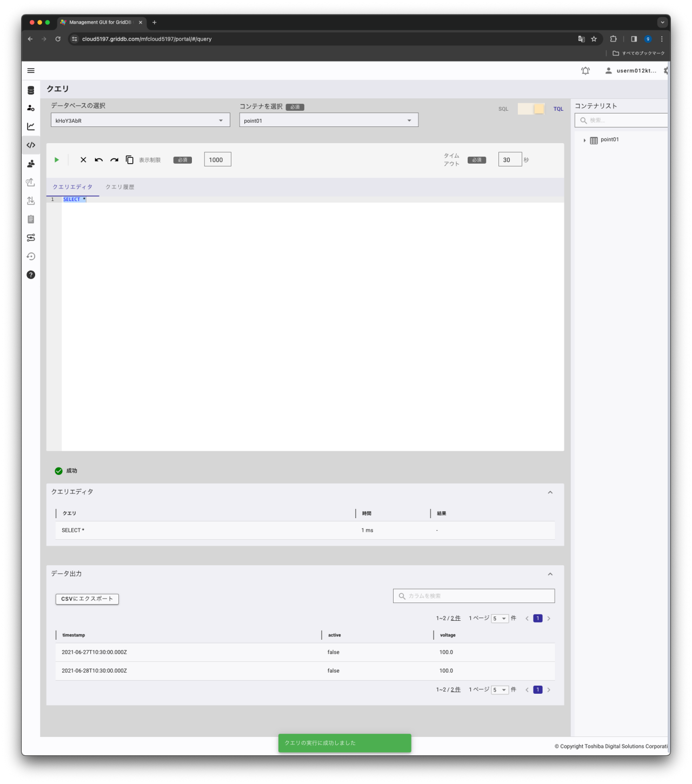The height and width of the screenshot is (784, 692).
Task: Switch to the クエリエディタ tab
Action: pos(72,187)
